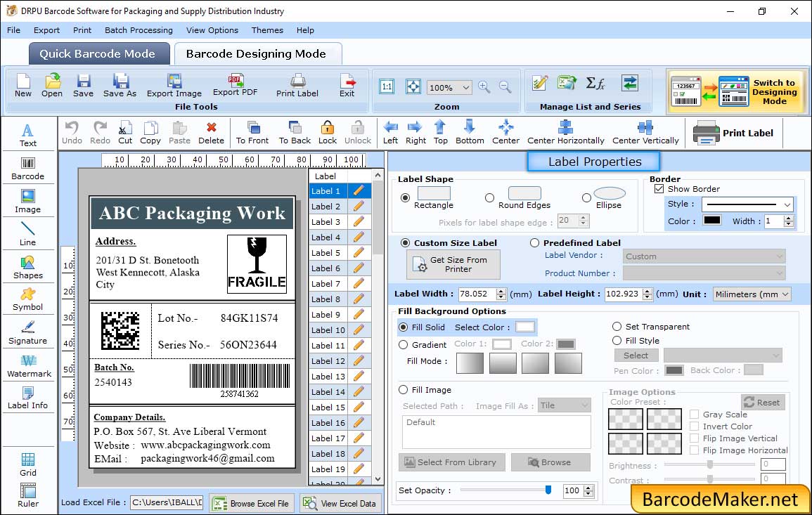Click Fill Solid Select Color swatch
This screenshot has width=812, height=515.
point(524,327)
